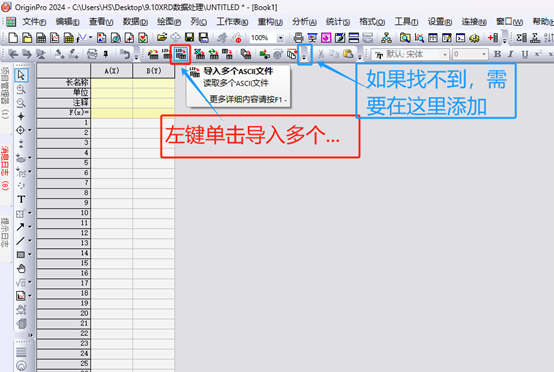Open the font name dropdown
Viewport: 554px width, 372px height.
pyautogui.click(x=445, y=54)
